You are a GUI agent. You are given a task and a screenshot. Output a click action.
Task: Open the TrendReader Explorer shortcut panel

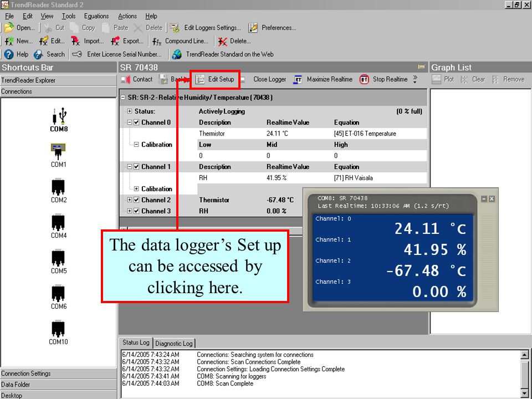[x=58, y=80]
